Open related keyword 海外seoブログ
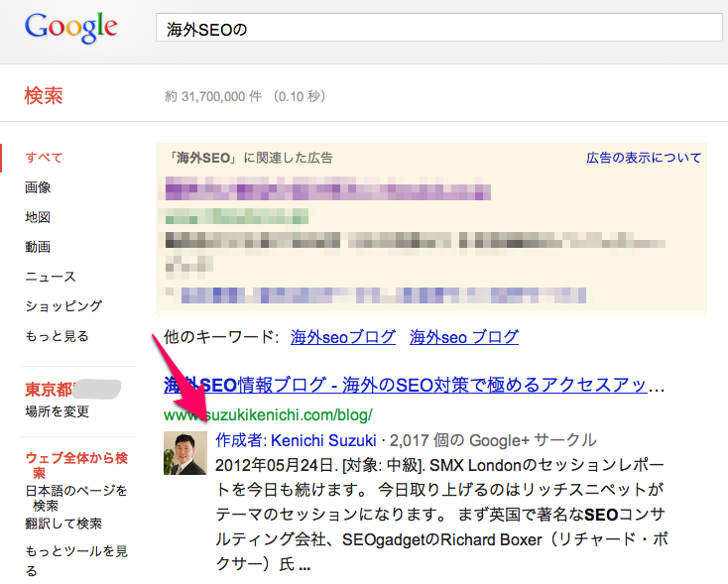The height and width of the screenshot is (584, 728). coord(343,337)
